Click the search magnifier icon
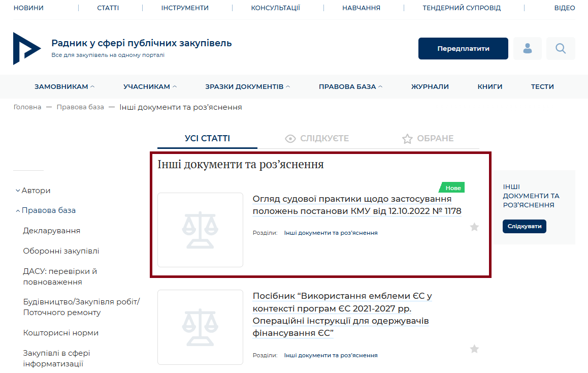588x373 pixels. click(x=561, y=48)
